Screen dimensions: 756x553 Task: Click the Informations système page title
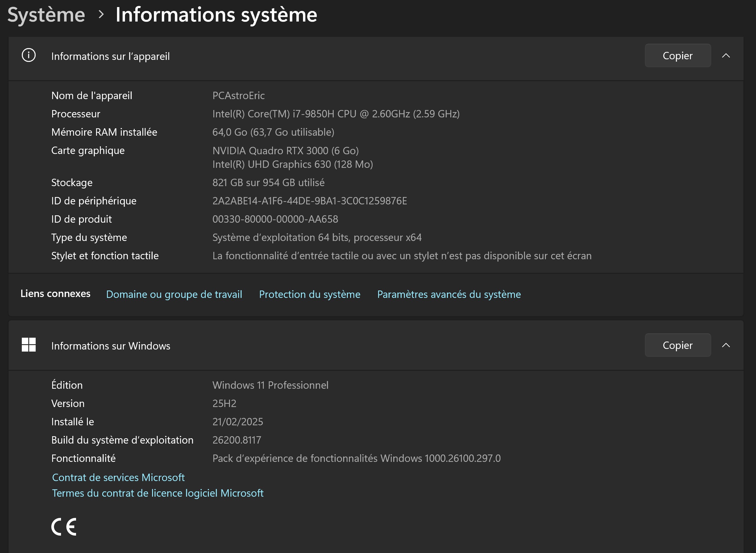pos(216,15)
